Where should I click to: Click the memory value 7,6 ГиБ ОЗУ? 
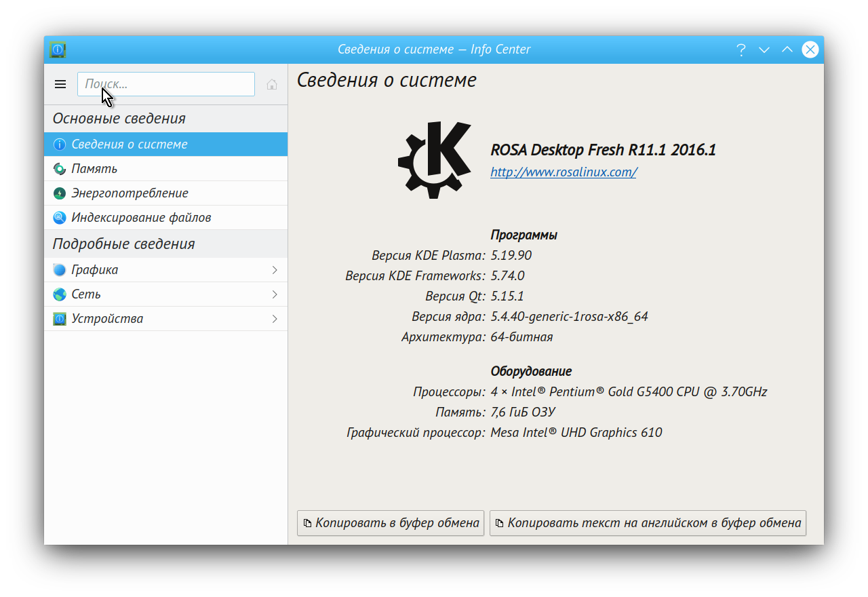click(523, 412)
